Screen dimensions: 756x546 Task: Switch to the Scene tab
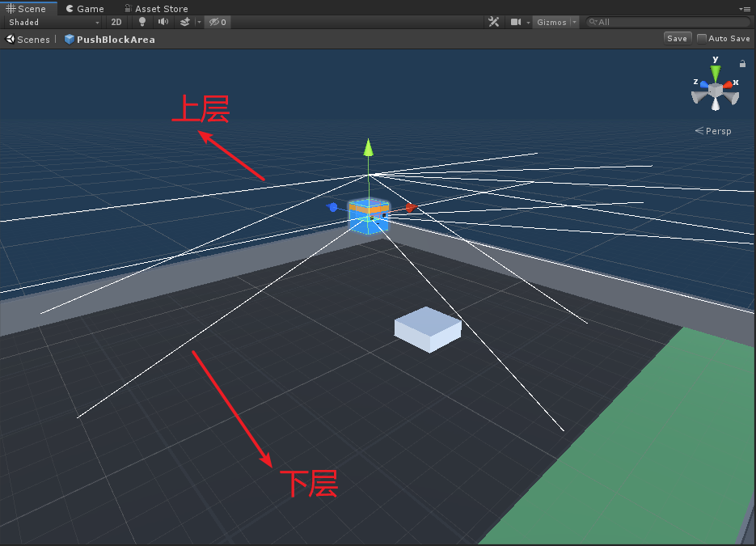[27, 8]
